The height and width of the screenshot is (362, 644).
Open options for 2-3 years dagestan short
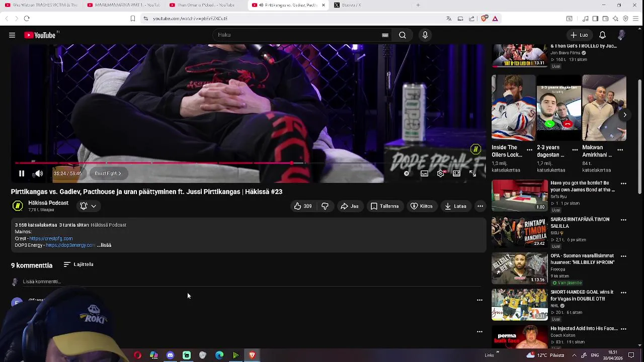click(575, 150)
